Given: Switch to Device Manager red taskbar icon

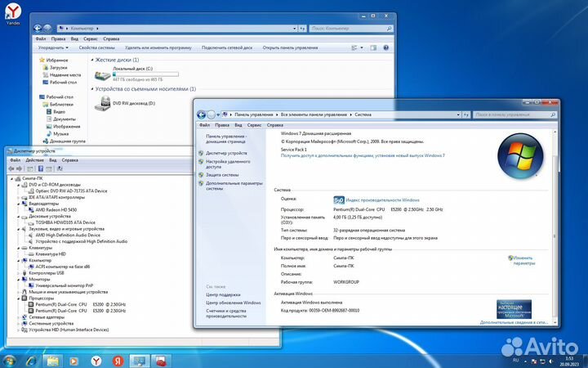Looking at the screenshot, I should tap(161, 361).
